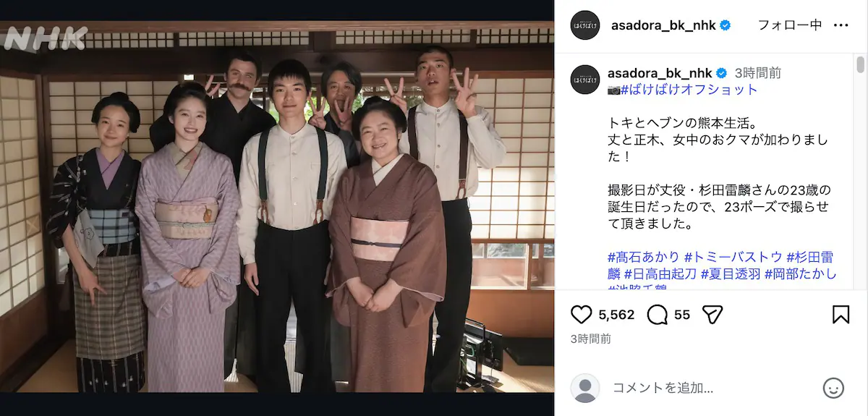The height and width of the screenshot is (416, 868).
Task: Open the #髙石あかり hashtag link
Action: tap(643, 257)
